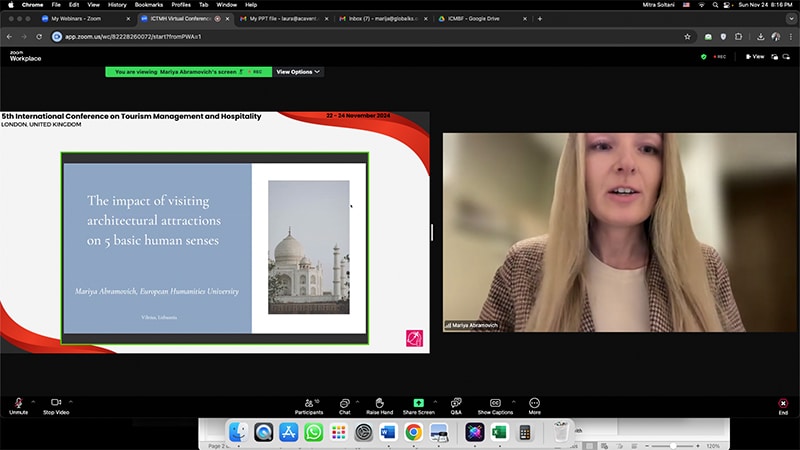Viewport: 800px width, 450px height.
Task: Open the Q&A panel
Action: 456,402
